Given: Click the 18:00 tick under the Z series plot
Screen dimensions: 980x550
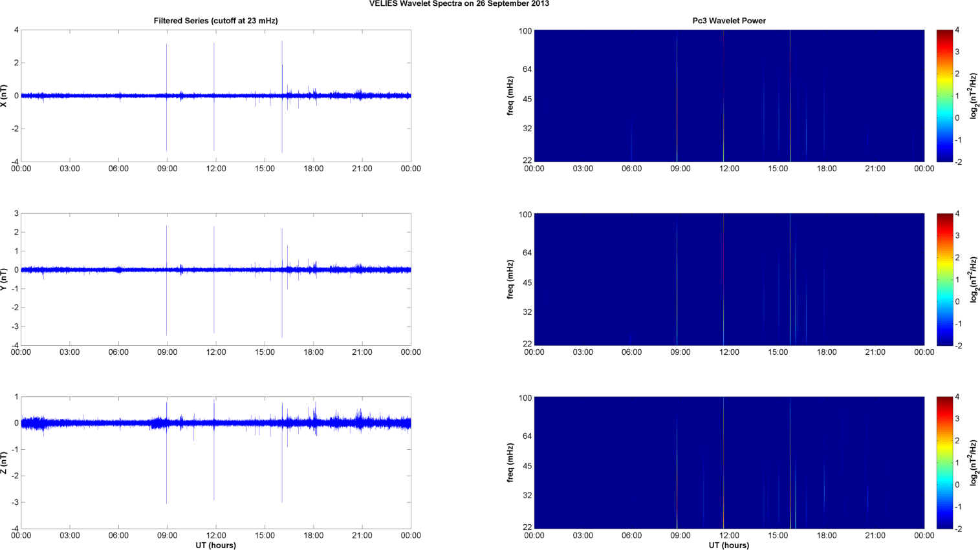Looking at the screenshot, I should coord(314,536).
